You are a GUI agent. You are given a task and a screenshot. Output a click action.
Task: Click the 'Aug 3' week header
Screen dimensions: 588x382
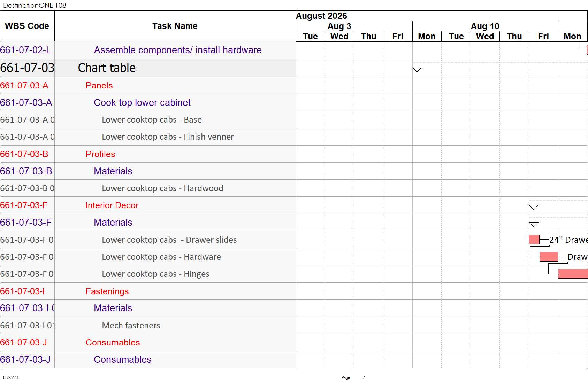click(x=339, y=26)
